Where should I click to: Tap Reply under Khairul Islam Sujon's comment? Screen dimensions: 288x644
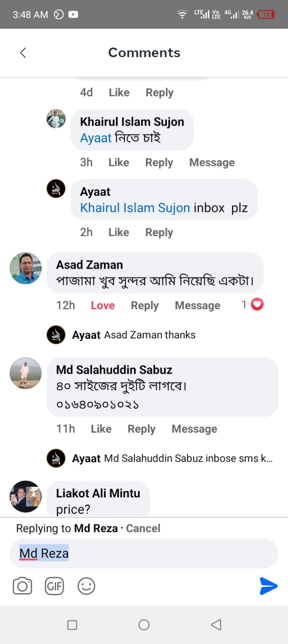159,162
